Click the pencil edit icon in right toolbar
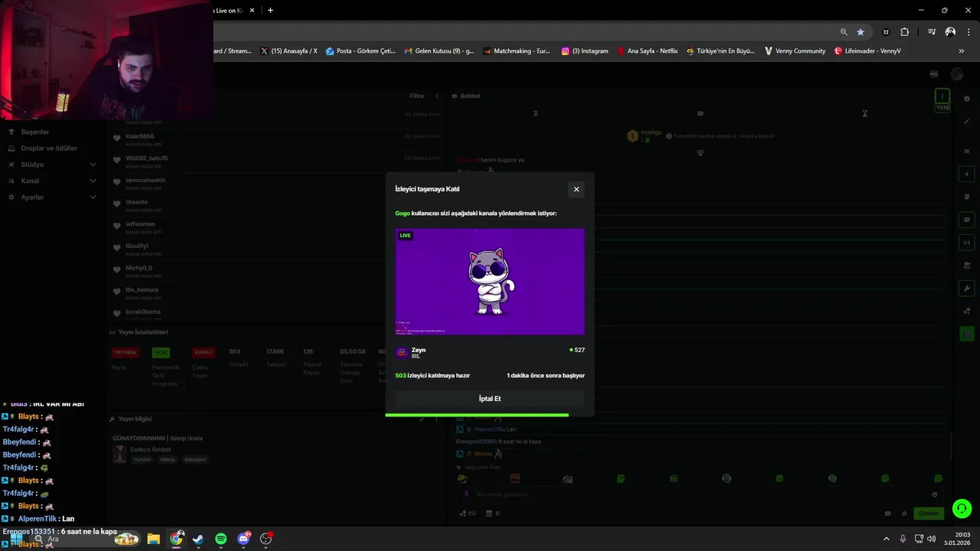Image resolution: width=980 pixels, height=551 pixels. 967,122
